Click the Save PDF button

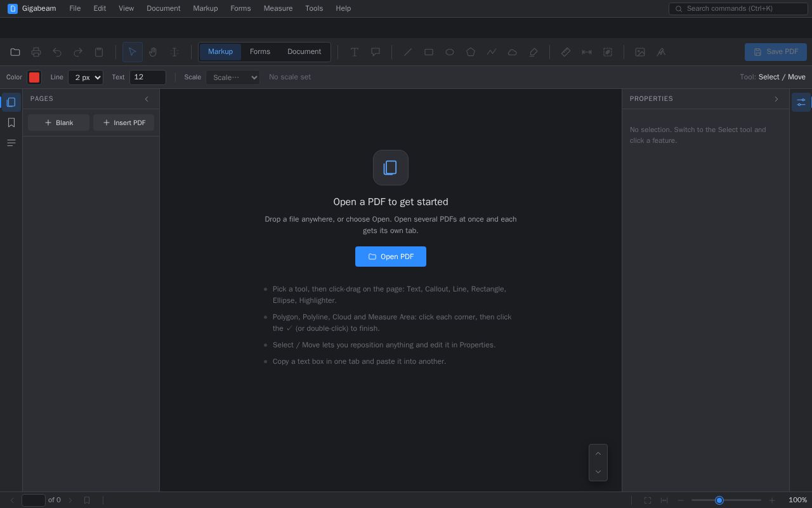[776, 52]
